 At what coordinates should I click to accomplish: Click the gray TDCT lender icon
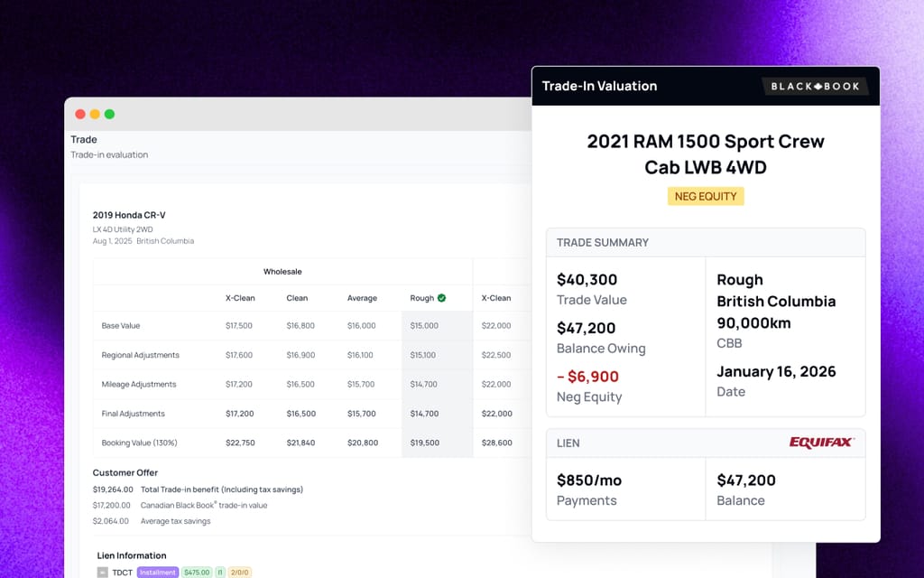[x=103, y=572]
